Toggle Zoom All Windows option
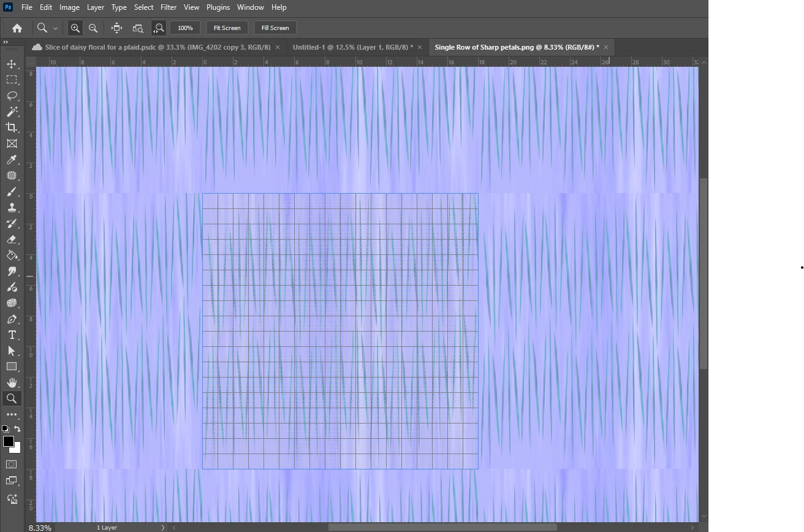Viewport: 804px width, 532px height. (x=138, y=28)
